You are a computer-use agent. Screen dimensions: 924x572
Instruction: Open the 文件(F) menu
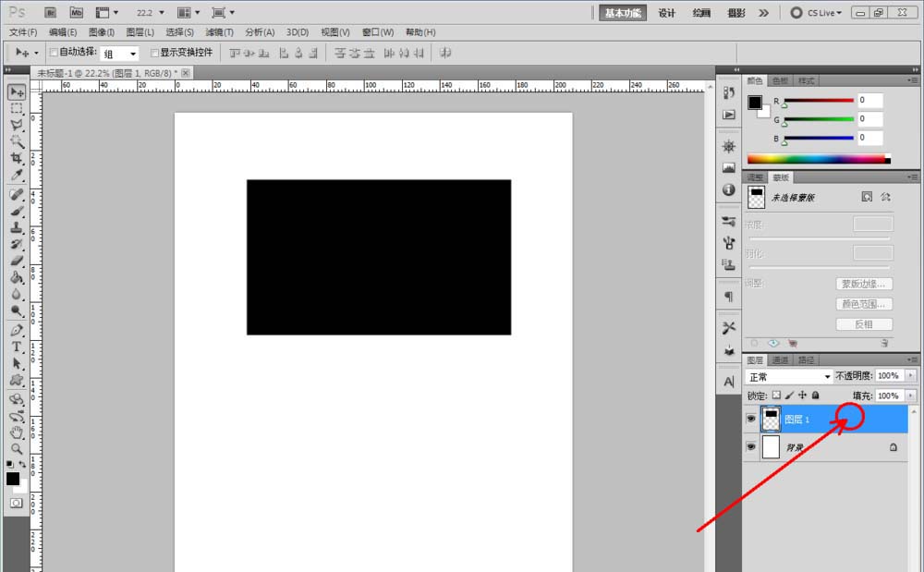(23, 32)
